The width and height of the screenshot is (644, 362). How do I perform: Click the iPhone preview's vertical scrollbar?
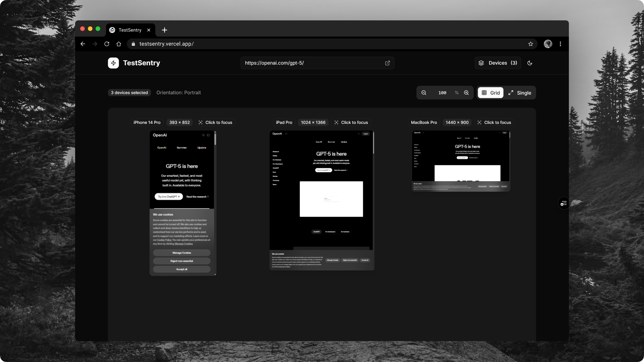click(x=215, y=139)
